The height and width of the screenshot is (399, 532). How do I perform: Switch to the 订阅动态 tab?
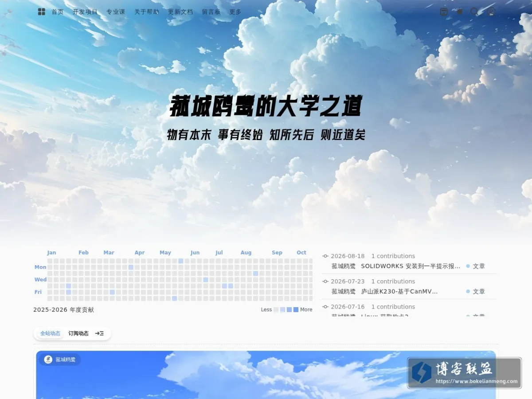coord(78,333)
